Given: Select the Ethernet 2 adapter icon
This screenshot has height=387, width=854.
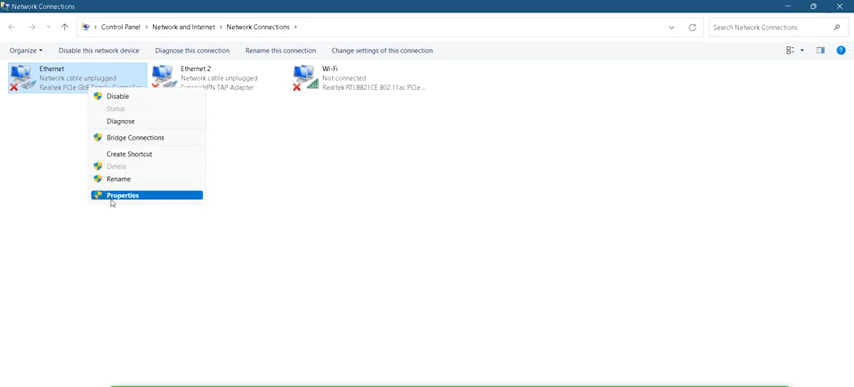Looking at the screenshot, I should pyautogui.click(x=164, y=77).
